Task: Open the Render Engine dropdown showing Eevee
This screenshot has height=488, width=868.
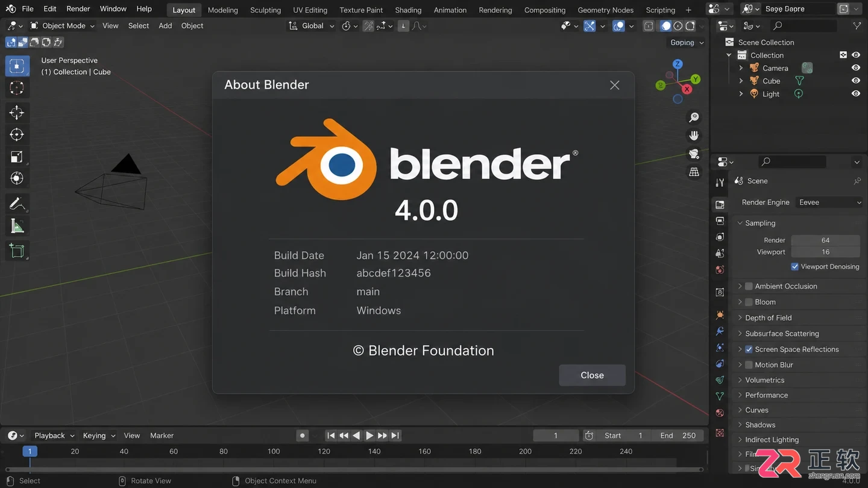Action: pyautogui.click(x=829, y=202)
